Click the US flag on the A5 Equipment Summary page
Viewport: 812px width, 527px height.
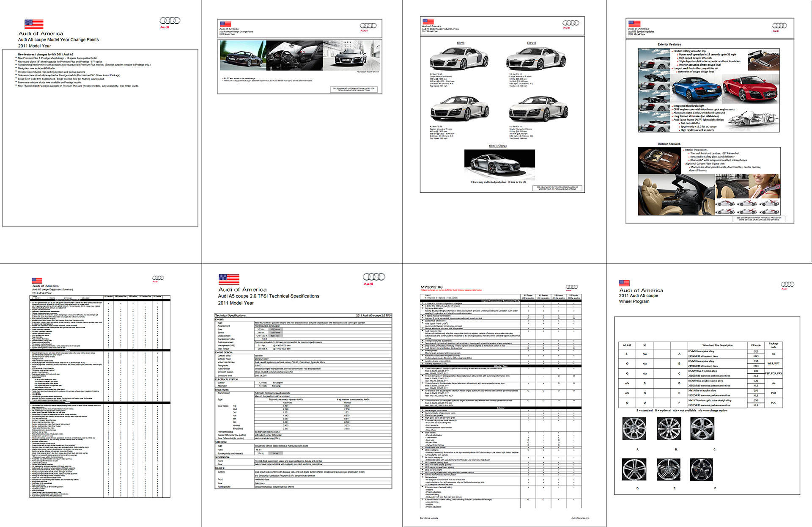37,280
